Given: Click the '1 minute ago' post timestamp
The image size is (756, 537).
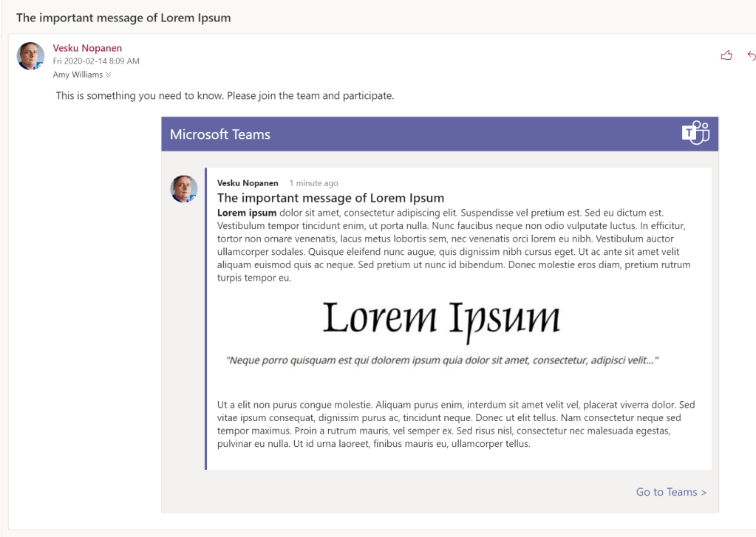Looking at the screenshot, I should (x=313, y=183).
